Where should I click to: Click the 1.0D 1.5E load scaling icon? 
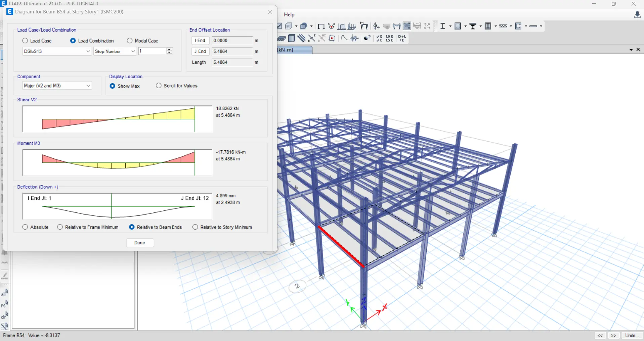click(389, 38)
